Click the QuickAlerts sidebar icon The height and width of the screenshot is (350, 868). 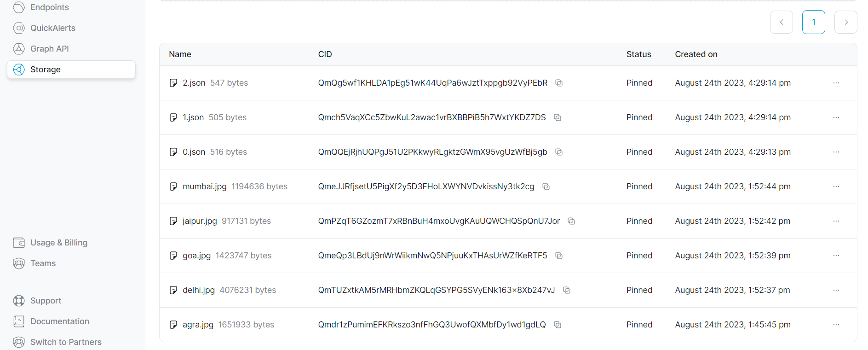point(19,28)
